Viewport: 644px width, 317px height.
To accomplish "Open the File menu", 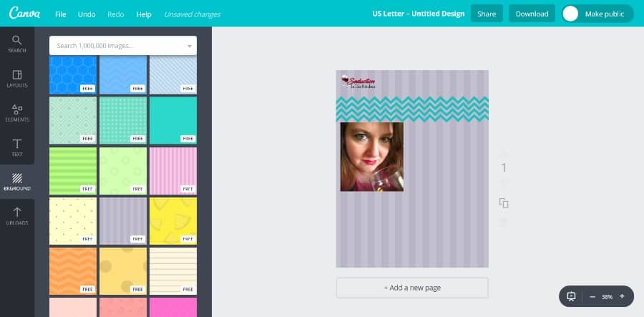I will coord(60,14).
